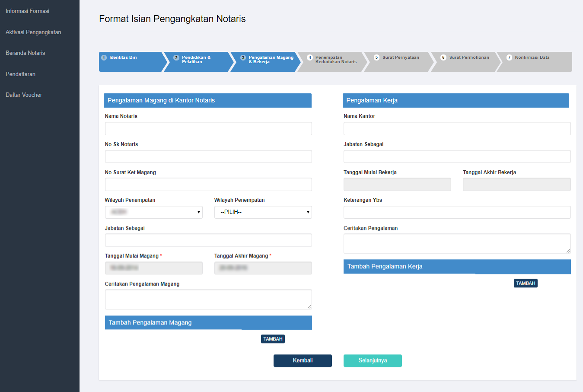
Task: Click the Tanggal Mulai Magang date field
Action: click(x=153, y=268)
